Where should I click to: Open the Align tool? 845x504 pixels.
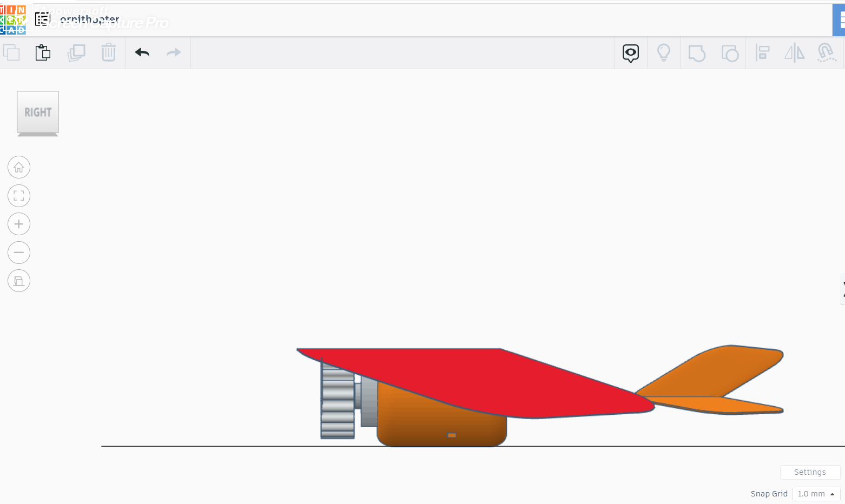point(763,52)
